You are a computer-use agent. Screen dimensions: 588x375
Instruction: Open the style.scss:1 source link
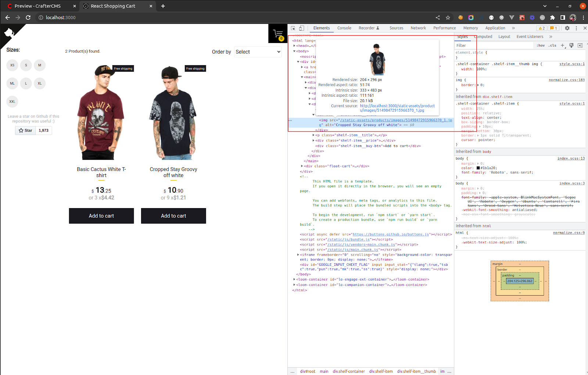click(571, 64)
